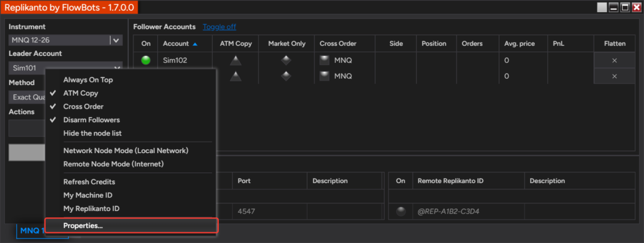Screen dimensions: 644x243
Task: Select My Replikanto ID menu entry
Action: pos(131,208)
